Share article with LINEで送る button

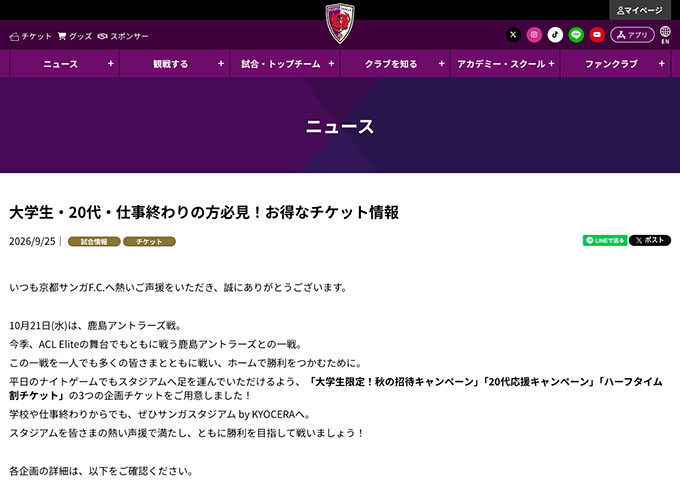pos(605,240)
